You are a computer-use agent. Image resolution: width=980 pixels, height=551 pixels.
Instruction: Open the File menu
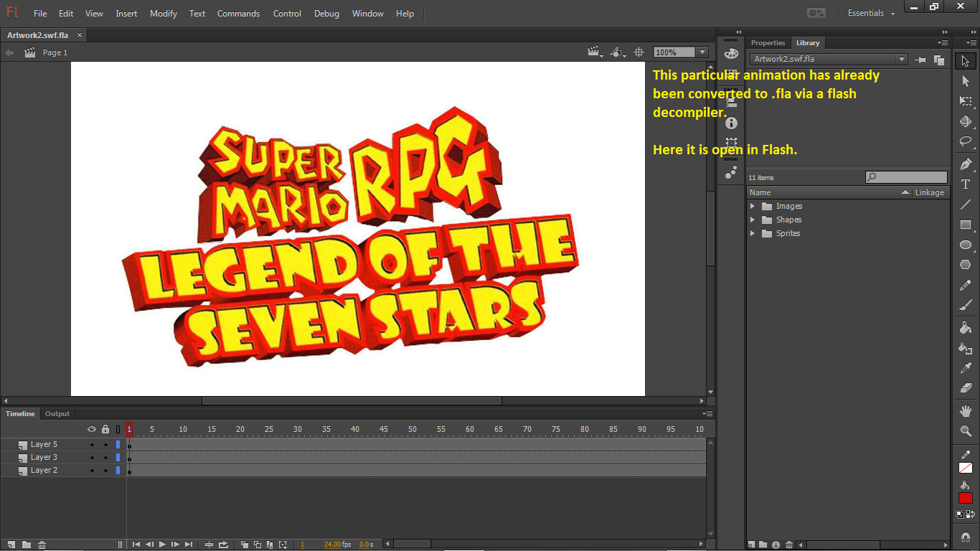[x=40, y=14]
